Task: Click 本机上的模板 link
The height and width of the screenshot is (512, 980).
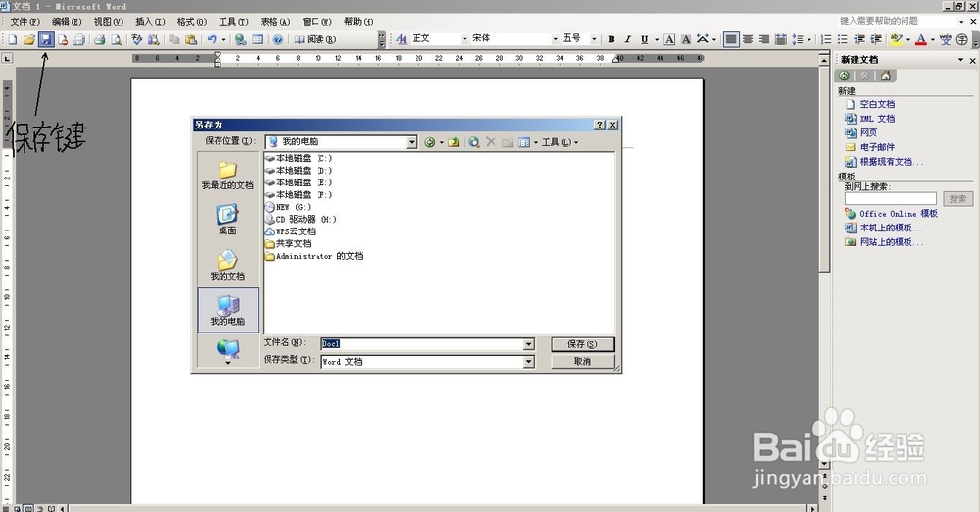Action: 891,229
